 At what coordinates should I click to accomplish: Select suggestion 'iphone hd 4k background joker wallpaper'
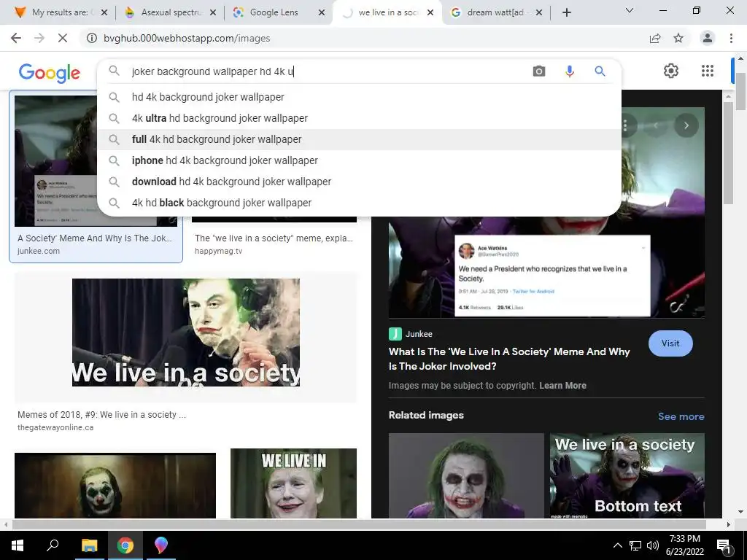click(x=359, y=160)
